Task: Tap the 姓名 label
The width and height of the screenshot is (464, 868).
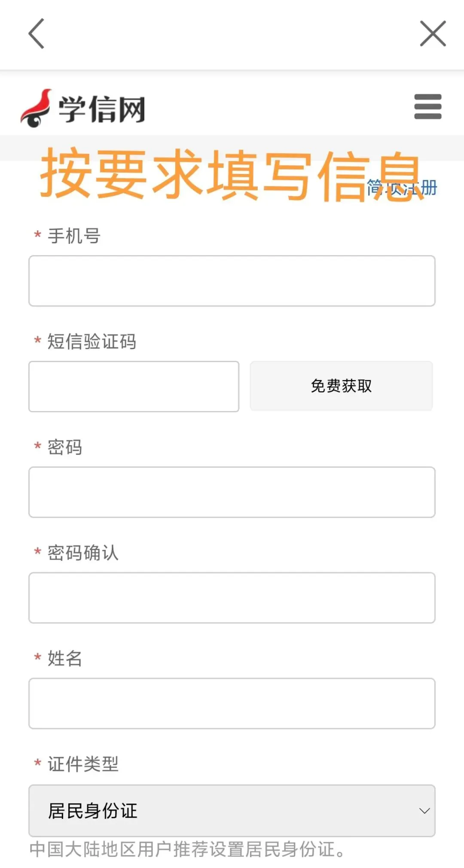Action: point(65,658)
